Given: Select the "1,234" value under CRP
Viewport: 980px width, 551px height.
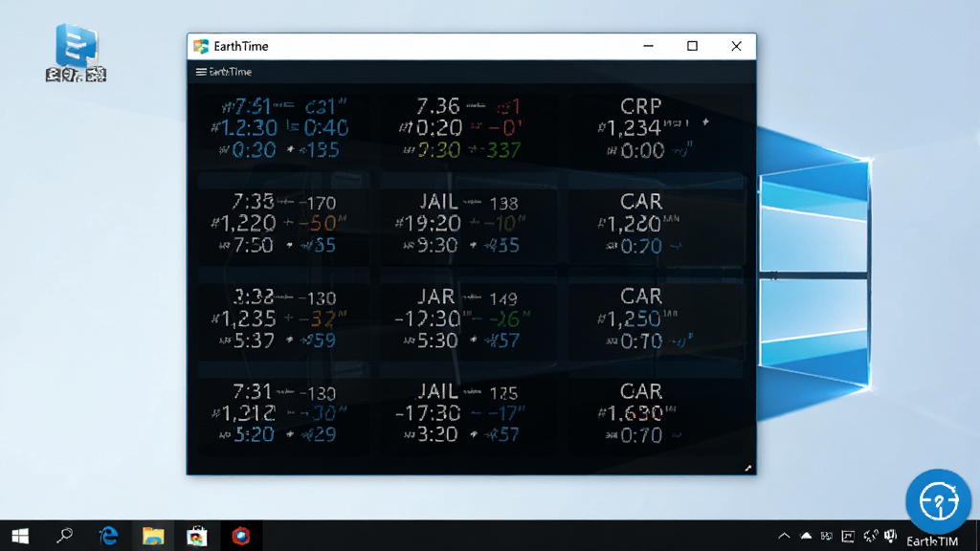Looking at the screenshot, I should pyautogui.click(x=634, y=128).
